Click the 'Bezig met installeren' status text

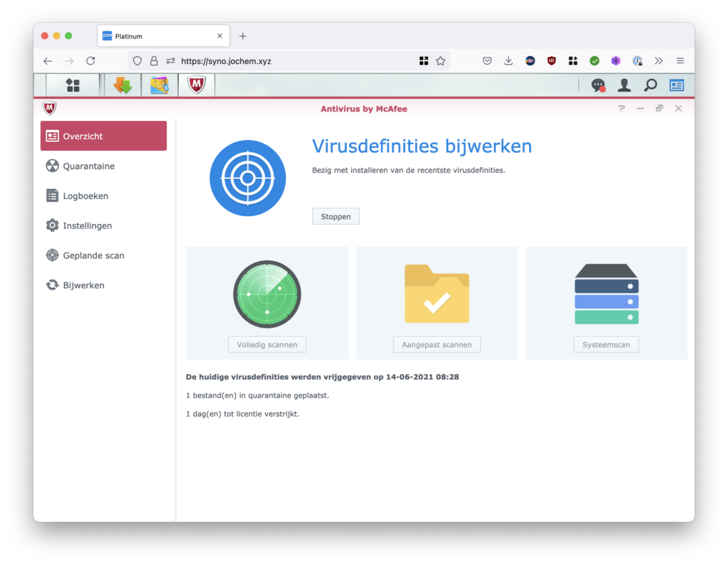tap(409, 170)
